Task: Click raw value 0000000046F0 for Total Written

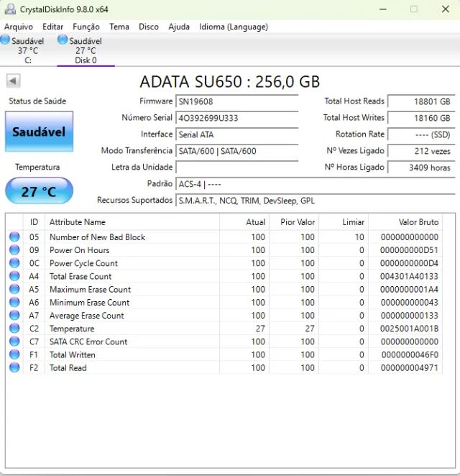Action: click(410, 354)
